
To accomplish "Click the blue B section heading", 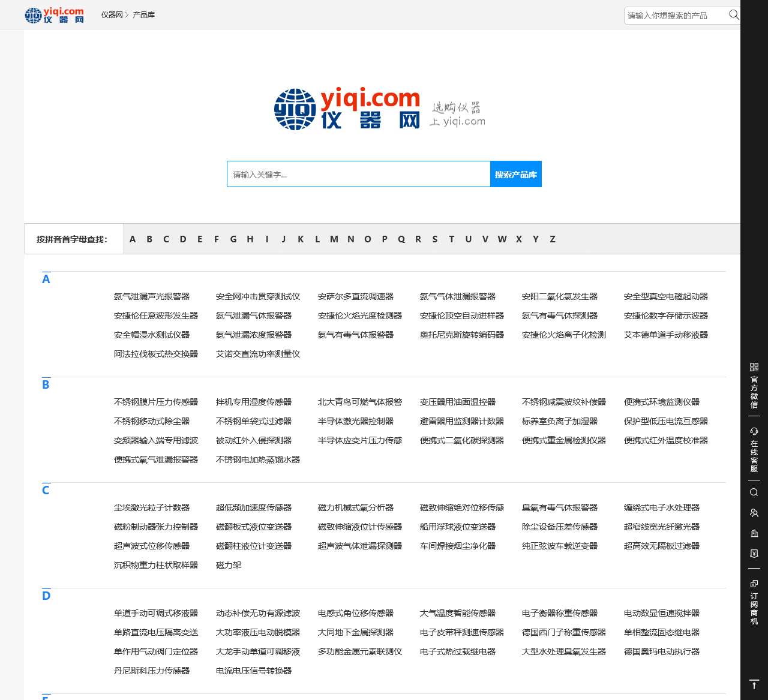I will pos(46,384).
